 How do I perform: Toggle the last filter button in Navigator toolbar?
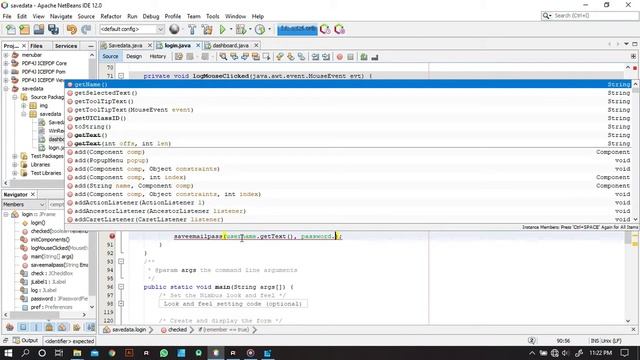click(x=91, y=327)
